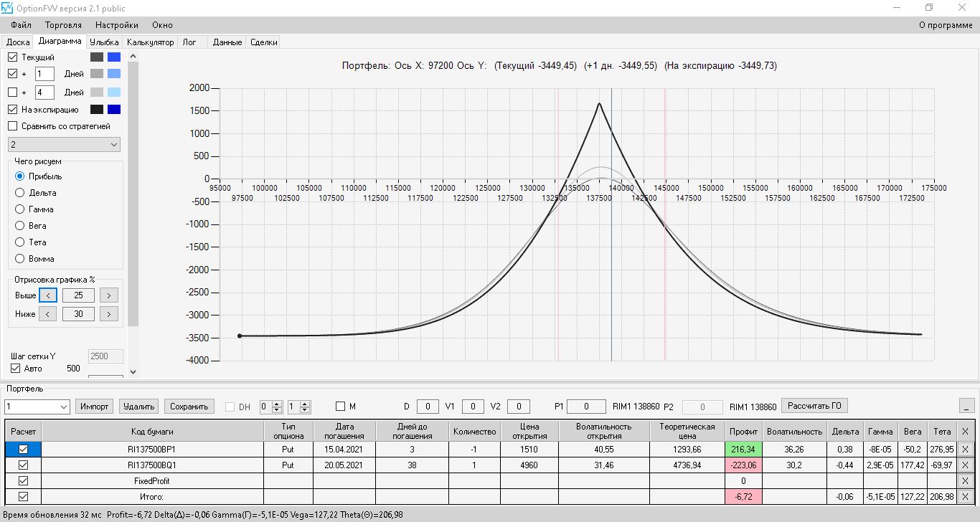Click the X icon in the RI137500BP1 row

[965, 449]
